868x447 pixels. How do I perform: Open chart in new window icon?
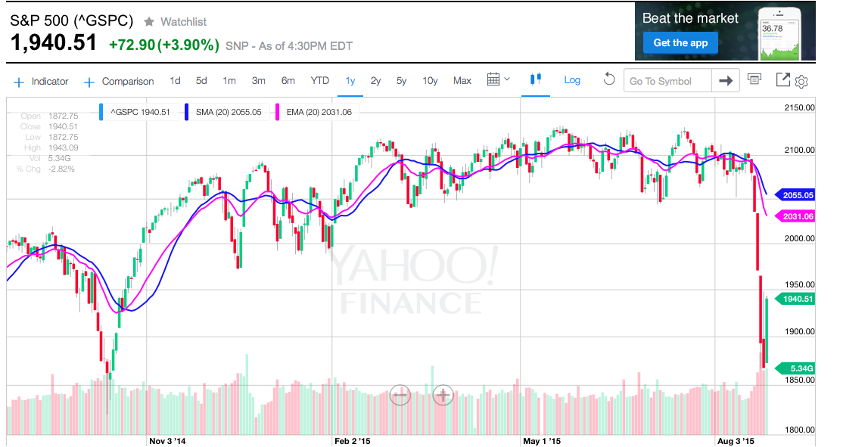(782, 79)
